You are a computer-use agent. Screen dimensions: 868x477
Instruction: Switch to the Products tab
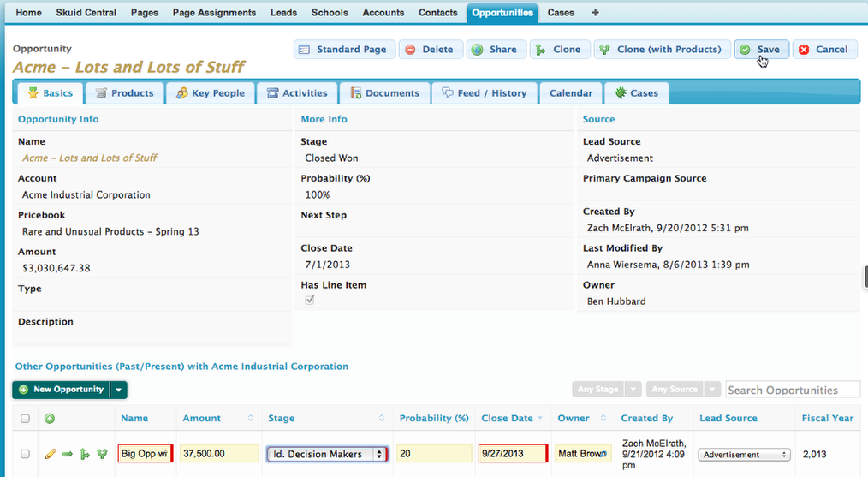click(124, 92)
